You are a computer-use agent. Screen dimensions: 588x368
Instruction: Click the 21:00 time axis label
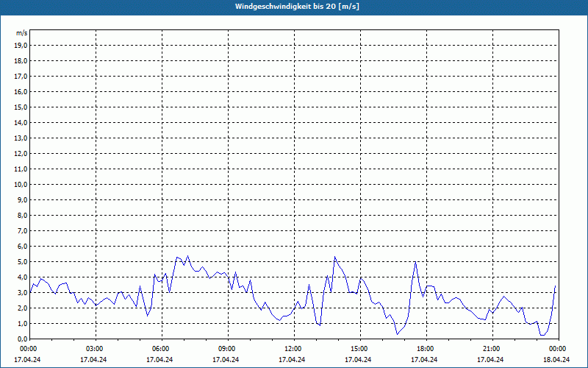(492, 349)
